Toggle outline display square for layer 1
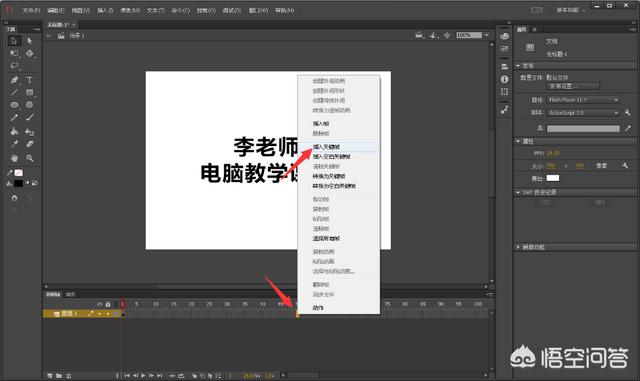The image size is (640, 381). tap(116, 314)
